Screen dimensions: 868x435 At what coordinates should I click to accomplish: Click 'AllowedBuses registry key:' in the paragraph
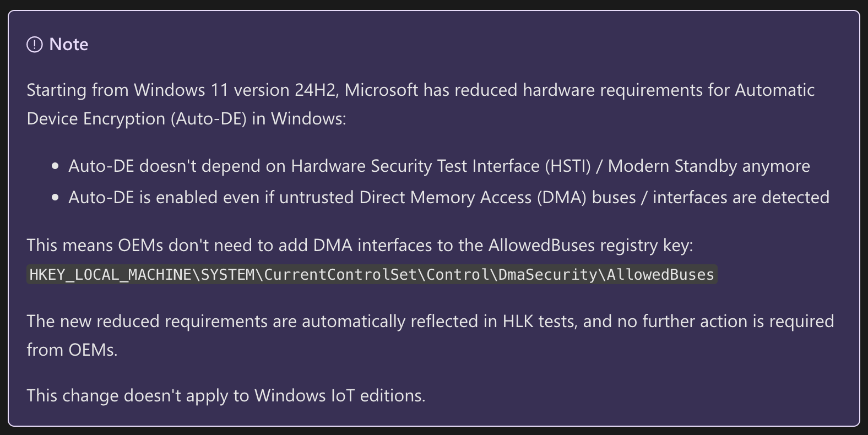(590, 245)
